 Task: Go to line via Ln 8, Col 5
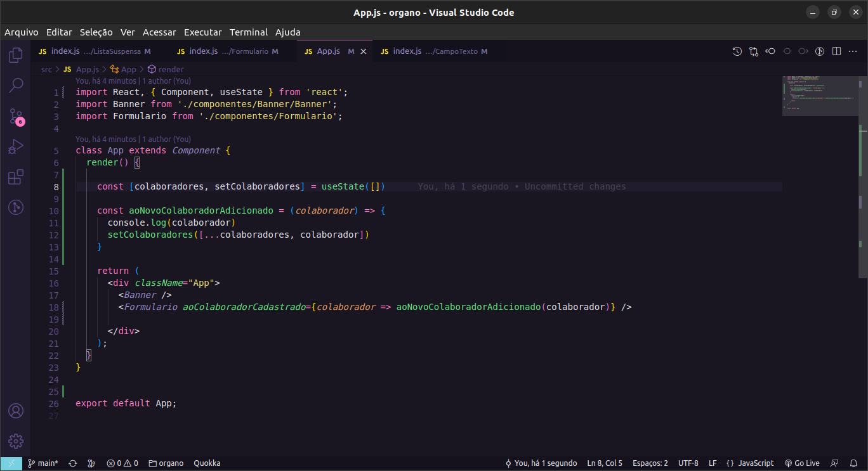coord(605,463)
